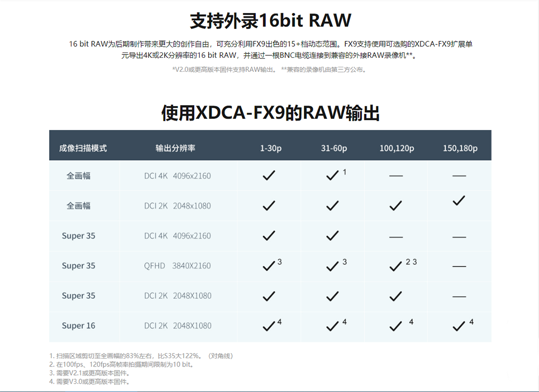Select the 成像扫描模式 column header
This screenshot has width=539, height=392.
pyautogui.click(x=83, y=148)
